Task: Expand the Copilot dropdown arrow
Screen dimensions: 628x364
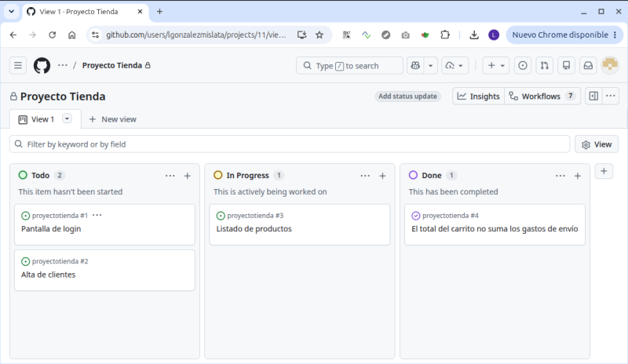Action: click(x=430, y=65)
